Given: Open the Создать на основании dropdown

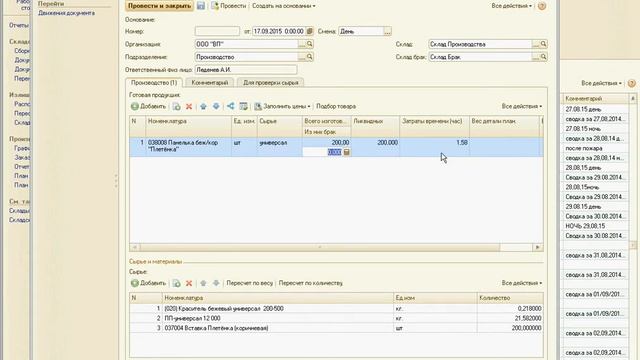Looking at the screenshot, I should 284,6.
